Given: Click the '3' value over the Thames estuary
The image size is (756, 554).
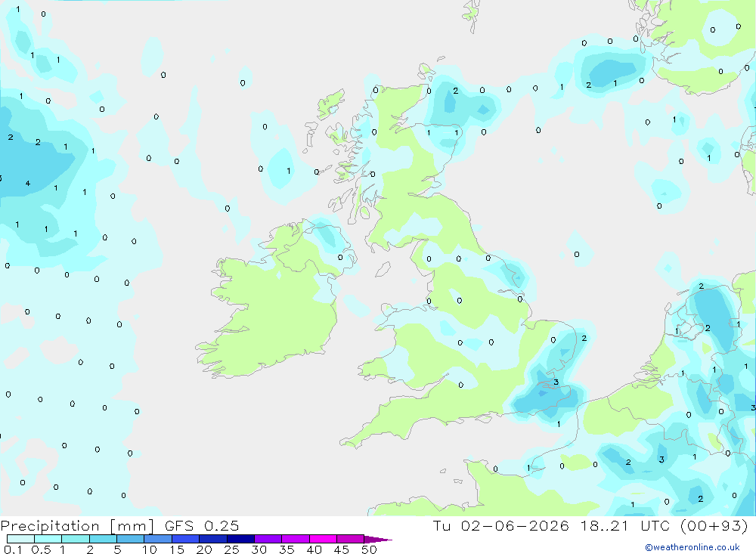Looking at the screenshot, I should (556, 382).
